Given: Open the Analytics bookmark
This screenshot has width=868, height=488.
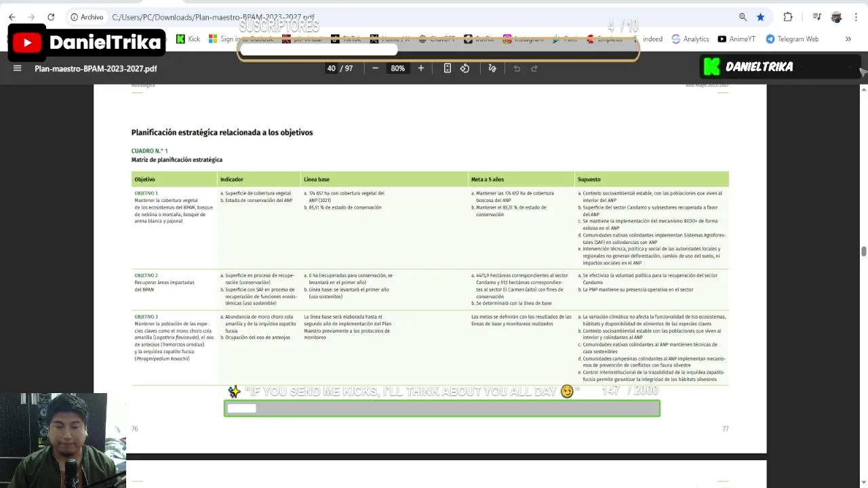Looking at the screenshot, I should (690, 39).
